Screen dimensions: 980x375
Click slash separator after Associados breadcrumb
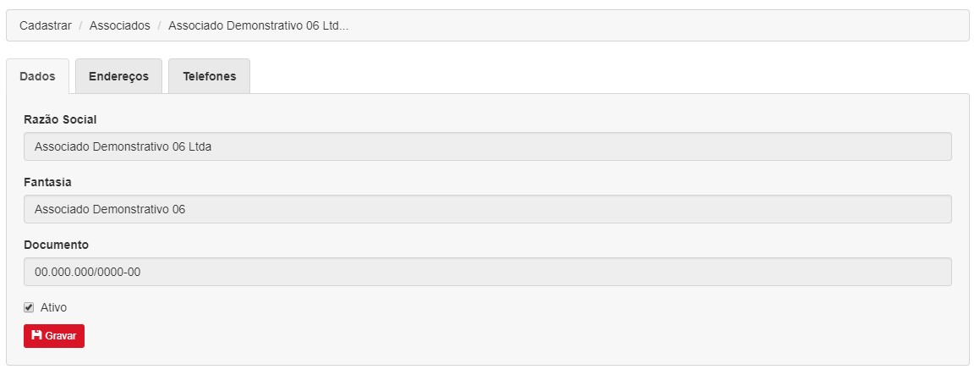tap(159, 25)
